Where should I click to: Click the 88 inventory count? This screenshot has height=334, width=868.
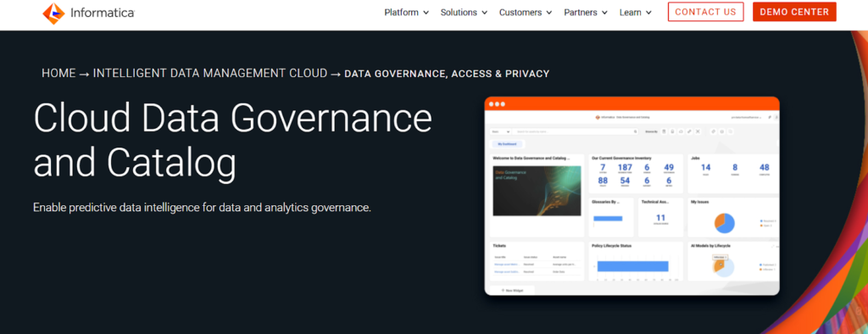603,181
